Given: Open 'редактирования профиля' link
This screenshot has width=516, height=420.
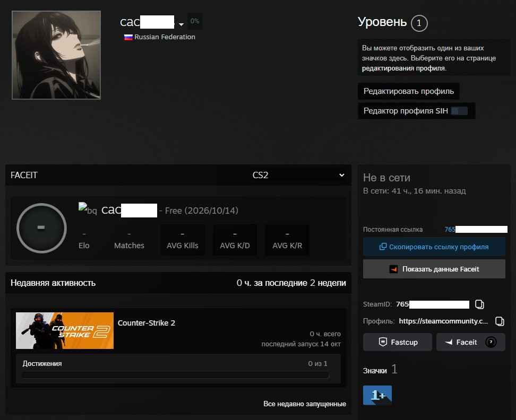Looking at the screenshot, I should pyautogui.click(x=403, y=68).
